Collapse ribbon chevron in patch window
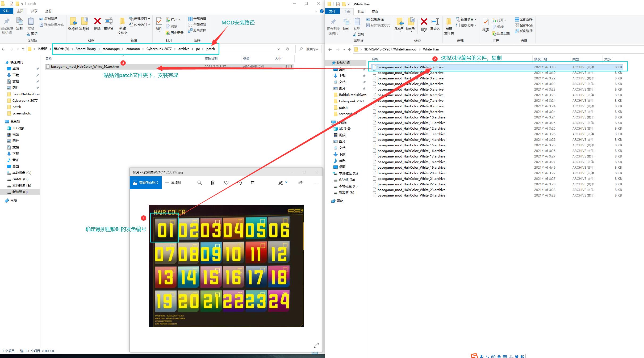Screen dimensions: 644x358 click(x=316, y=11)
